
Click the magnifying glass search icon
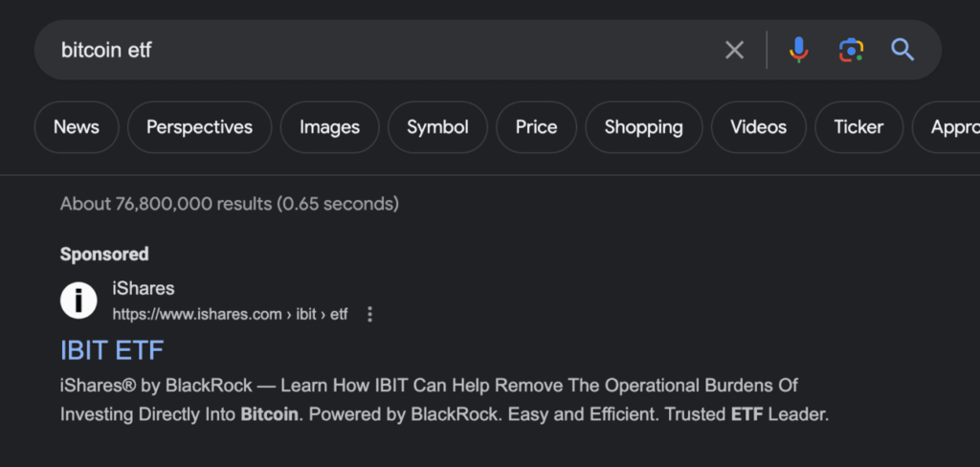coord(902,51)
